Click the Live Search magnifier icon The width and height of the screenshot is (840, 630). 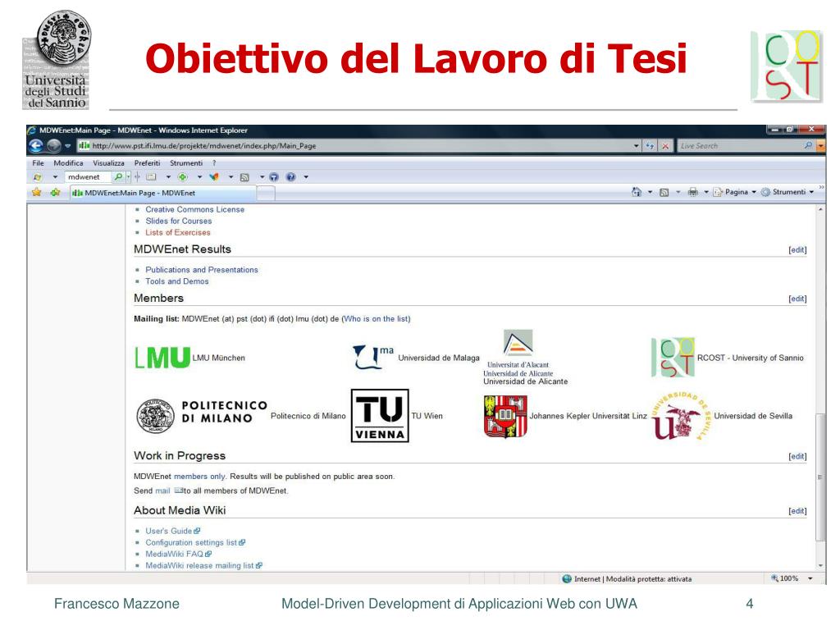(x=808, y=145)
